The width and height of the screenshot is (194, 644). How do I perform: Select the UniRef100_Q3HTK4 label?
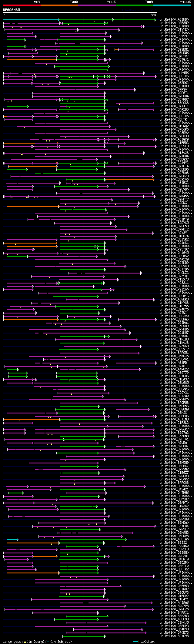click(174, 120)
